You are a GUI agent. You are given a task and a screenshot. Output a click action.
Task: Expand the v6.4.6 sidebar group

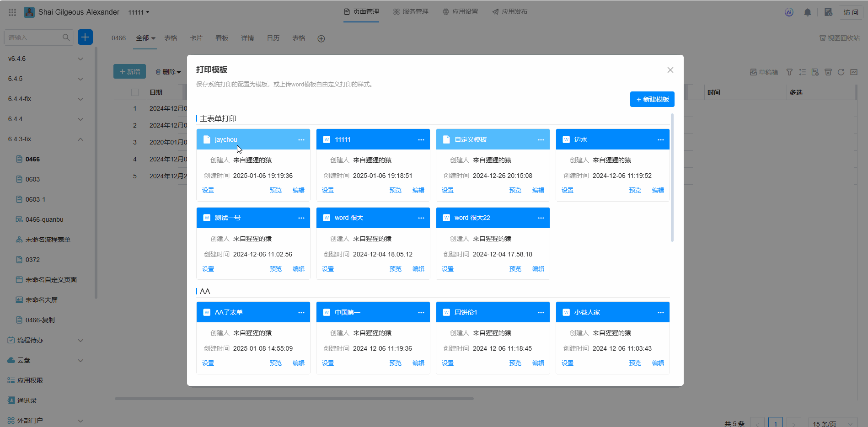[80, 59]
